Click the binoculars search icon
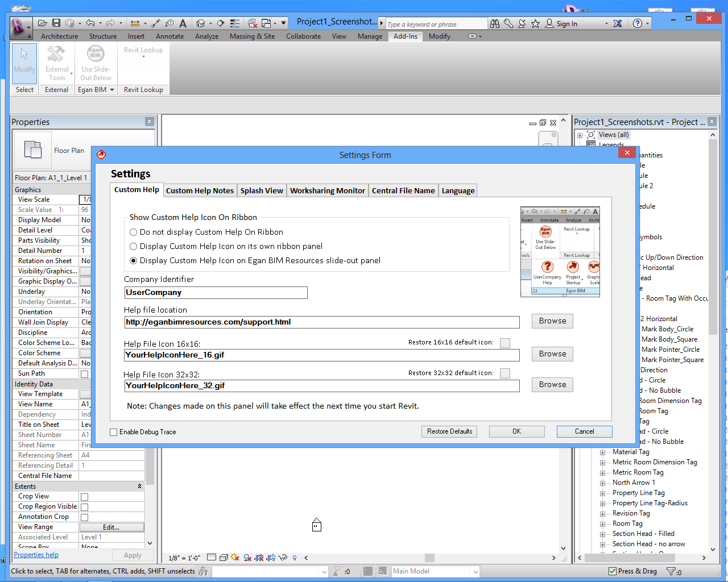Viewport: 728px width, 582px height. pyautogui.click(x=495, y=23)
